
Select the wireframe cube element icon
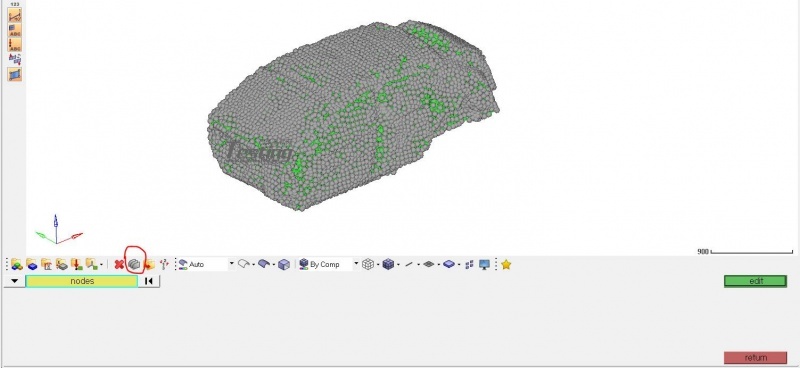click(367, 264)
